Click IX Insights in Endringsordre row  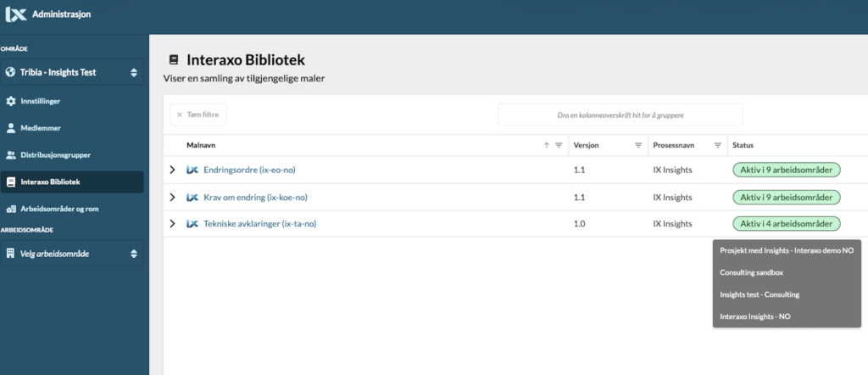[x=672, y=170]
